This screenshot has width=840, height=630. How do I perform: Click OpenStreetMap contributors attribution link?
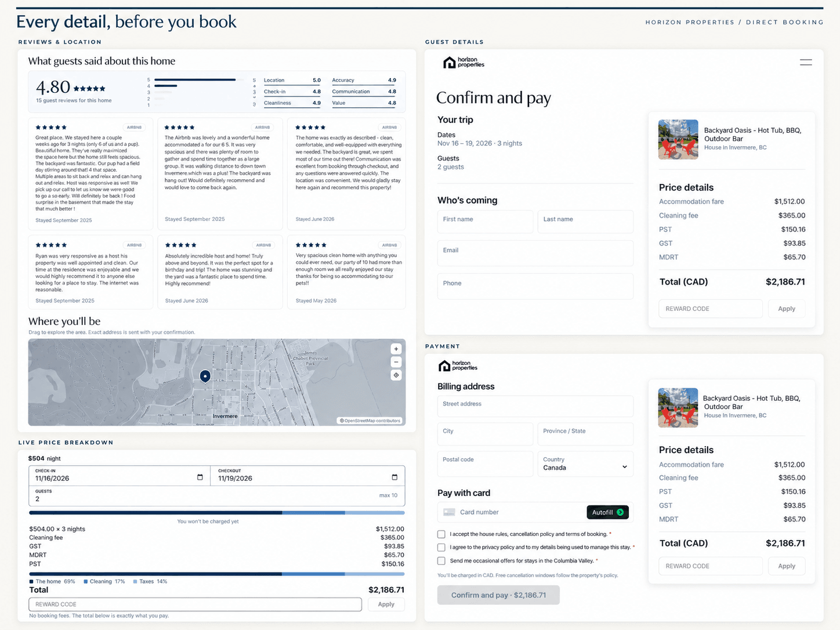coord(370,421)
